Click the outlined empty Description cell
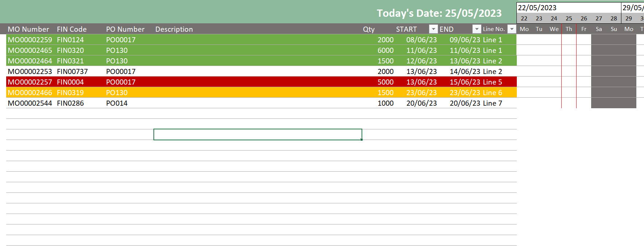 [258, 134]
